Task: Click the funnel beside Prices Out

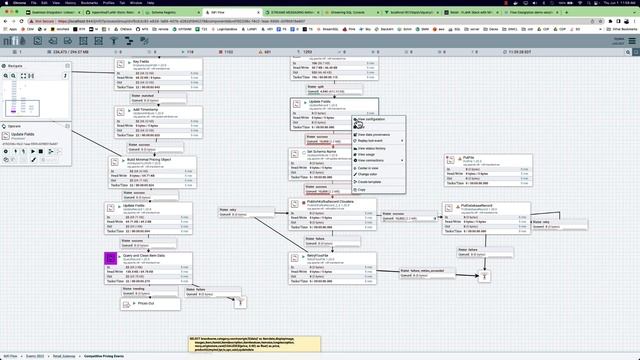Action: [240, 302]
